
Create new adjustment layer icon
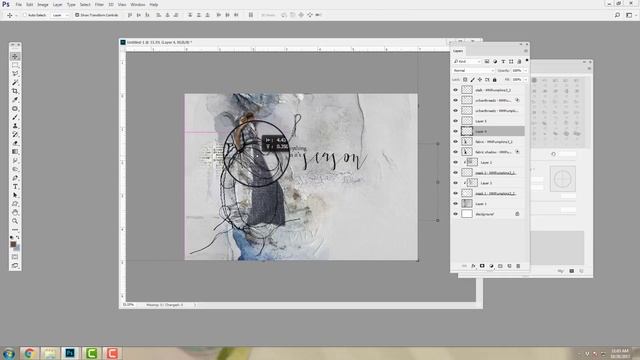tap(491, 266)
